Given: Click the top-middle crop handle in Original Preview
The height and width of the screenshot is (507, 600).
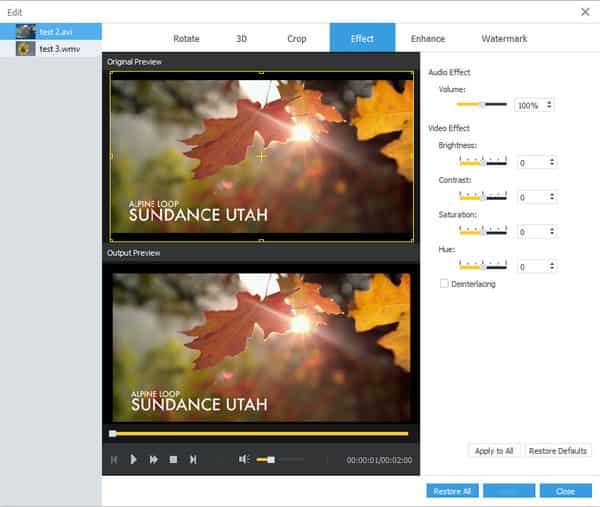Looking at the screenshot, I should point(261,72).
